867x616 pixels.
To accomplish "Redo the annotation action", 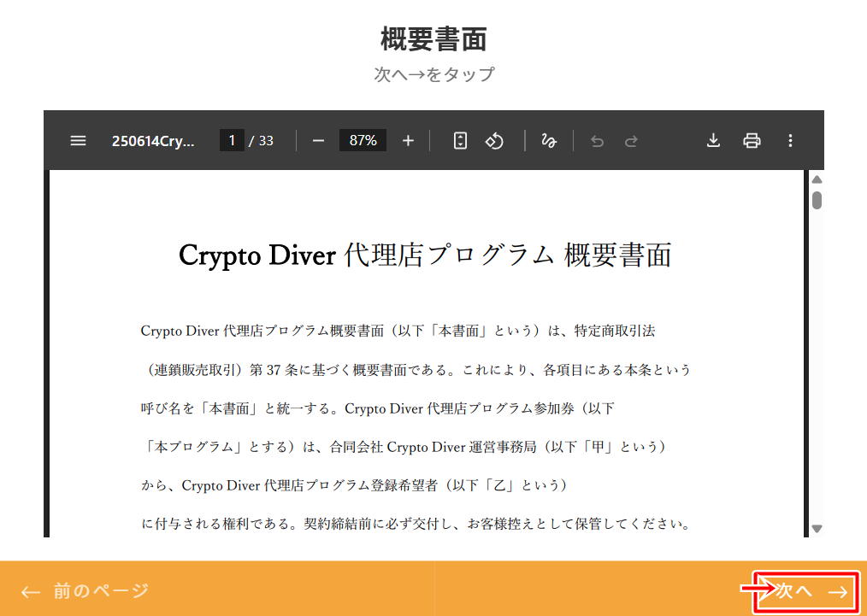I will click(631, 141).
